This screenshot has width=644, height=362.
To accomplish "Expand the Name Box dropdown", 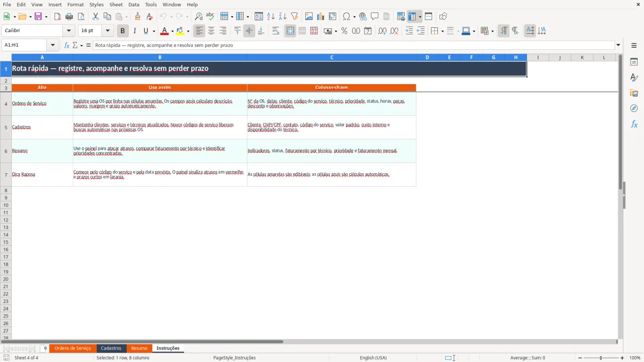I will coord(53,46).
